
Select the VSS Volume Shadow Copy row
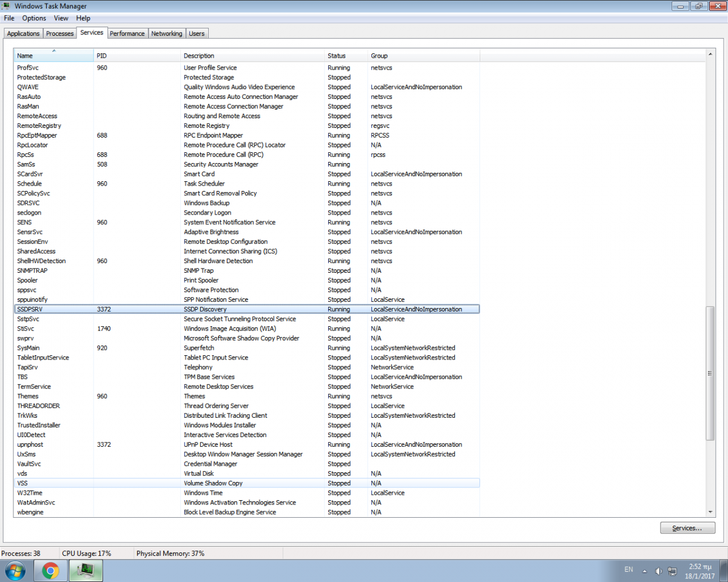247,483
